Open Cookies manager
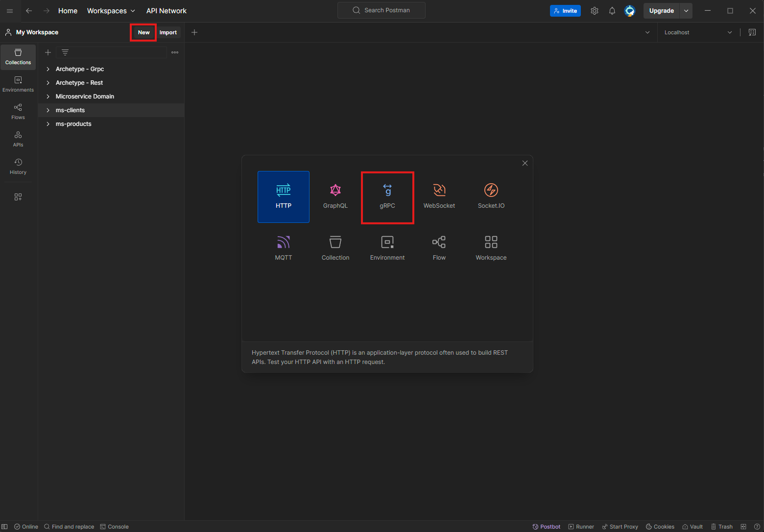The image size is (764, 532). (660, 527)
